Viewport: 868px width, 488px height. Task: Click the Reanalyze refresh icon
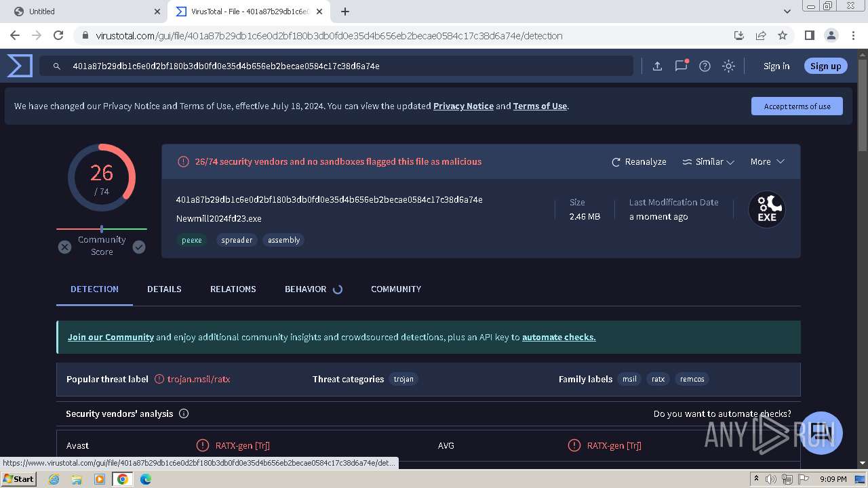coord(616,162)
